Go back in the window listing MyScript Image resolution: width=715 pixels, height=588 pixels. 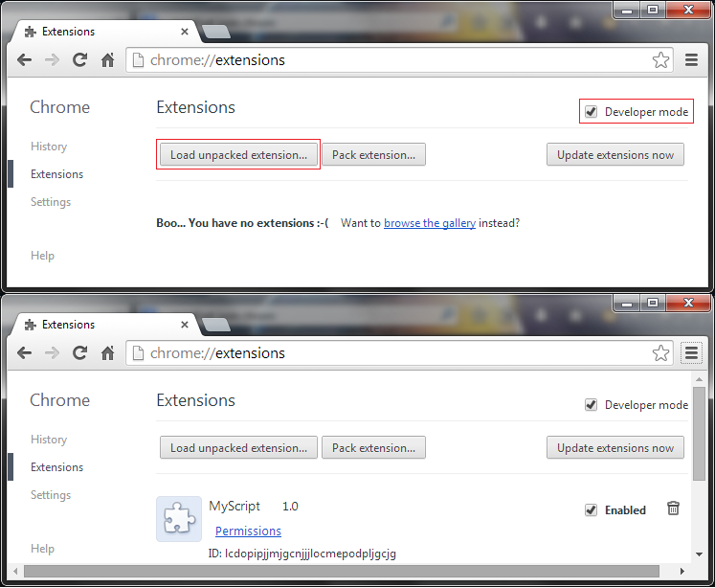(x=25, y=353)
